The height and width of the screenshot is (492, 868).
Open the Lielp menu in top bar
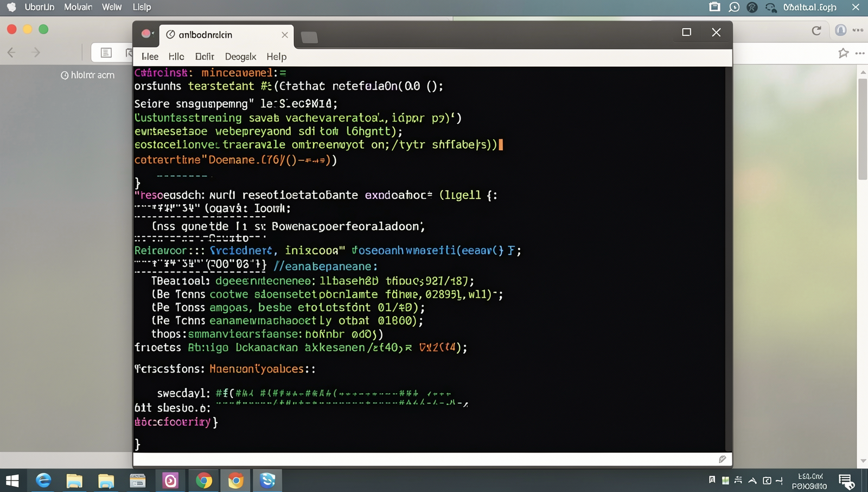142,7
